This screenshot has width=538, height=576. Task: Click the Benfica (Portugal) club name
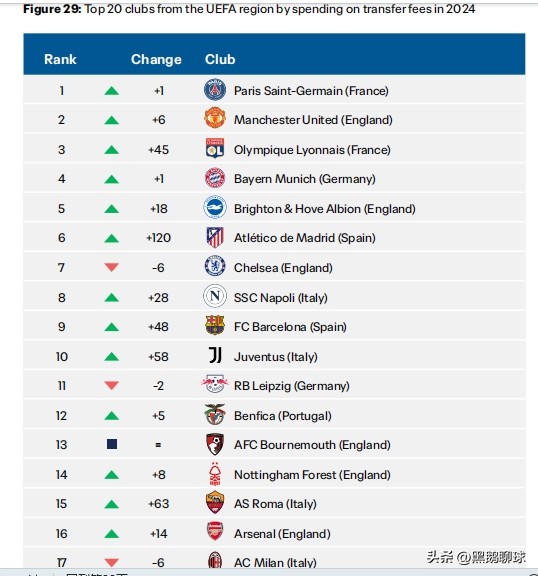click(283, 415)
